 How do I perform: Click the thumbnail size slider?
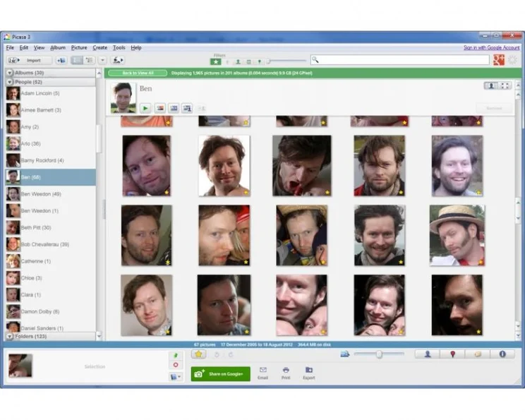(x=379, y=354)
